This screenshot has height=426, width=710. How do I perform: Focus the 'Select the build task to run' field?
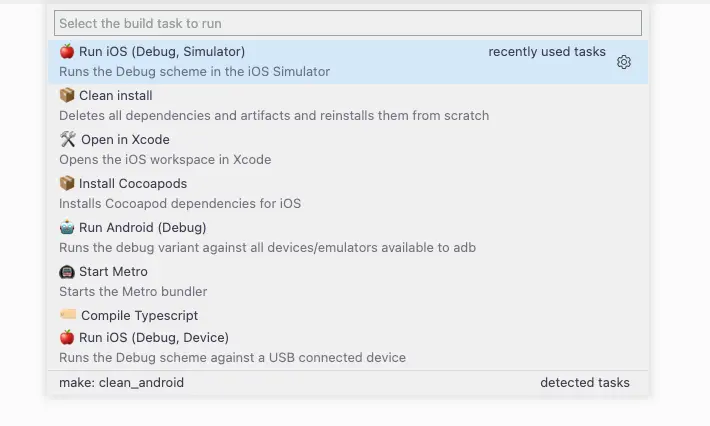[348, 23]
